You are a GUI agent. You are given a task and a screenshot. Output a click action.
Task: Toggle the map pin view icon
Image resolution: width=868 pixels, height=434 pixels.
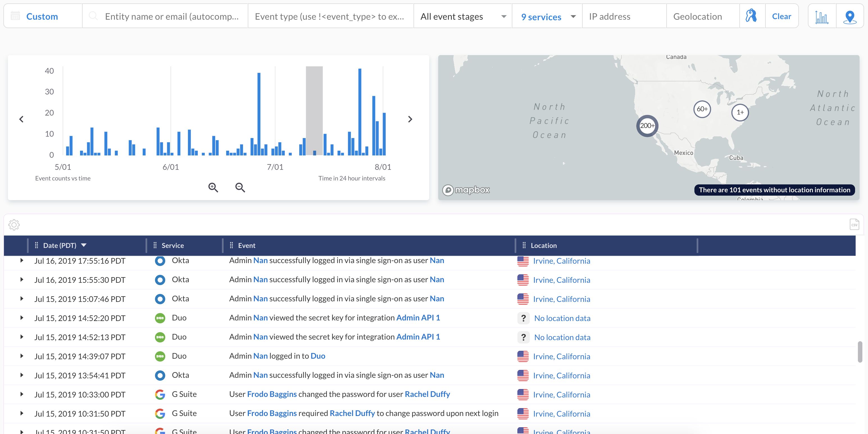click(x=849, y=17)
